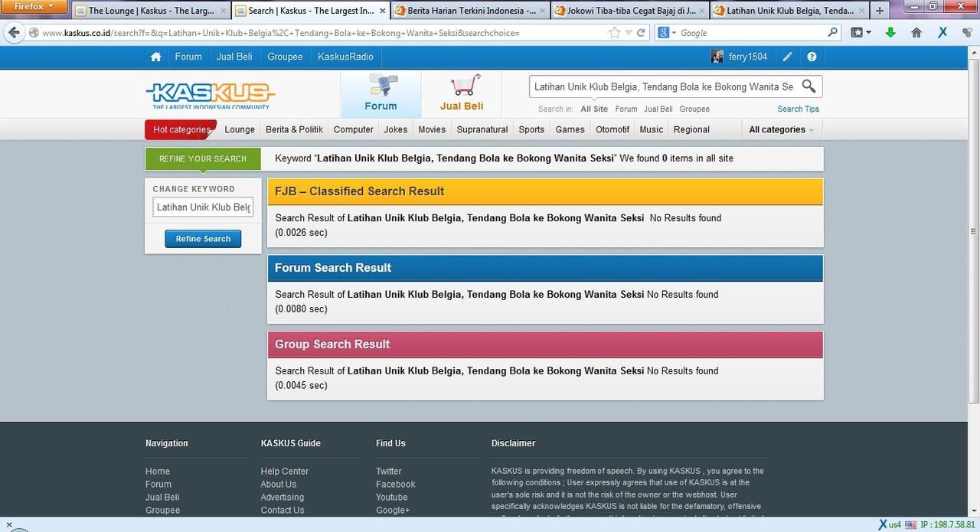The height and width of the screenshot is (532, 980).
Task: Open the Otomotif category
Action: pyautogui.click(x=612, y=129)
